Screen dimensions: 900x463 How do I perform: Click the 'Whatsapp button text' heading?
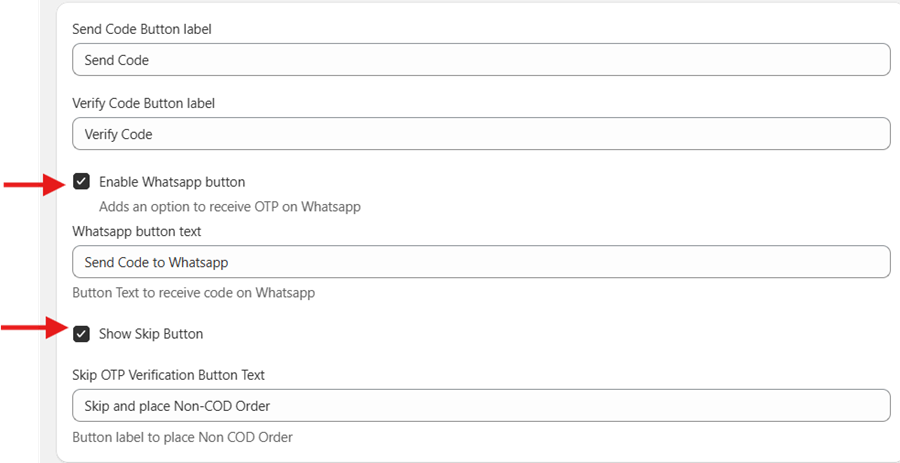137,231
